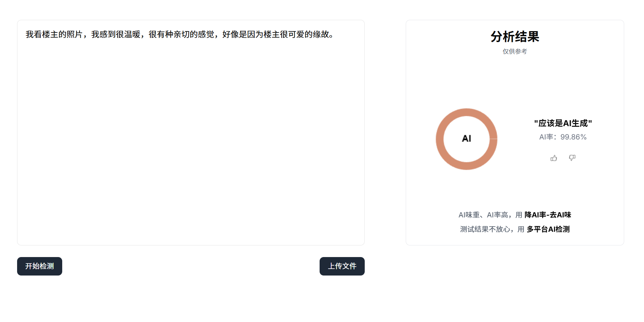Open the 降AI率-去AI味 link
Image resolution: width=644 pixels, height=322 pixels.
click(548, 215)
